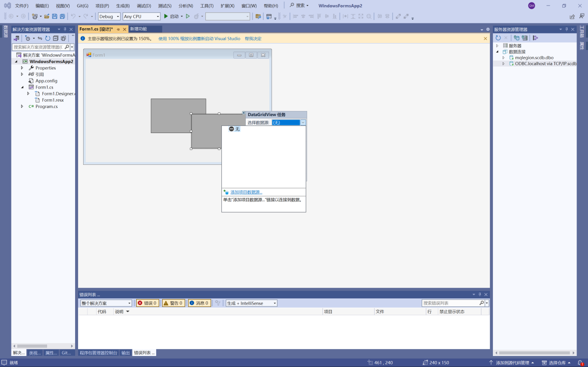Click the QM account avatar
The image size is (588, 367).
point(532,6)
